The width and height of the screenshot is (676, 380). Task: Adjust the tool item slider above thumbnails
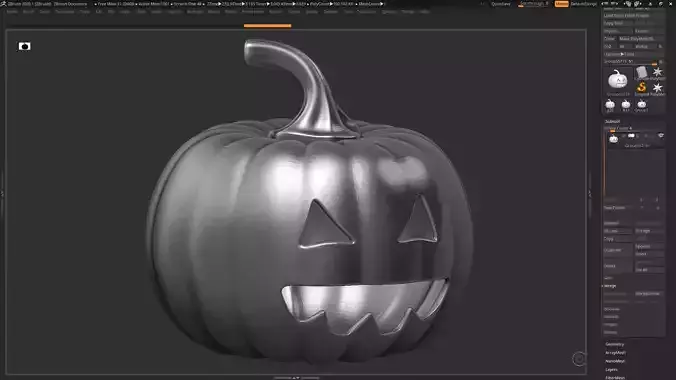[630, 62]
